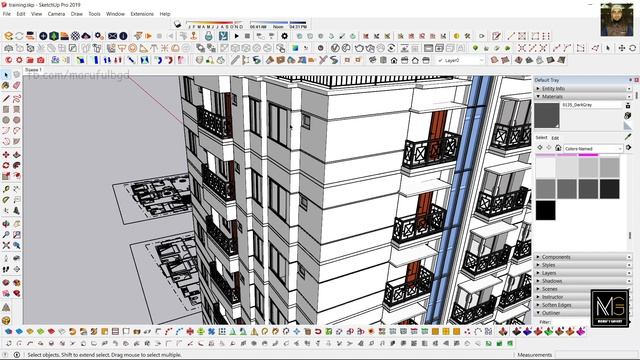Expand the Instructor panel
640x360 pixels.
pyautogui.click(x=562, y=297)
